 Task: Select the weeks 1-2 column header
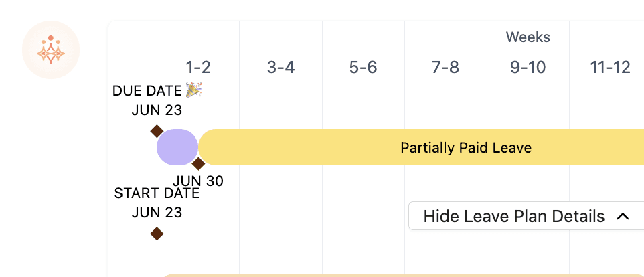click(198, 67)
